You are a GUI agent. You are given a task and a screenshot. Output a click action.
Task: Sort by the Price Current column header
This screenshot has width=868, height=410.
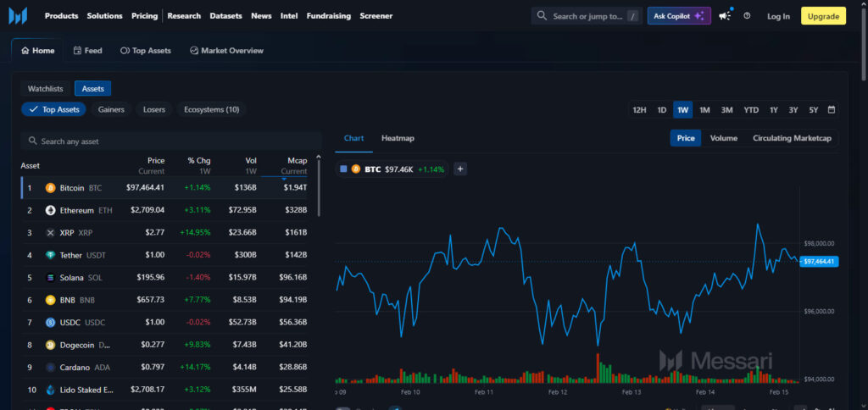click(x=151, y=165)
